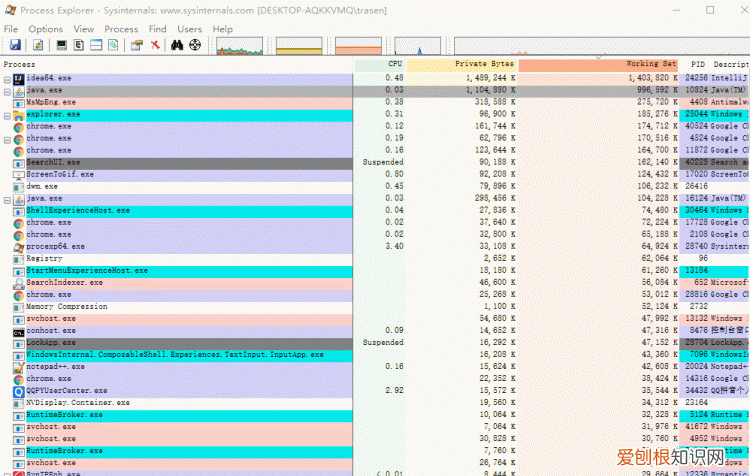This screenshot has height=476, width=750.
Task: Select the StartMenuExperienceHost.exe process row
Action: point(375,271)
